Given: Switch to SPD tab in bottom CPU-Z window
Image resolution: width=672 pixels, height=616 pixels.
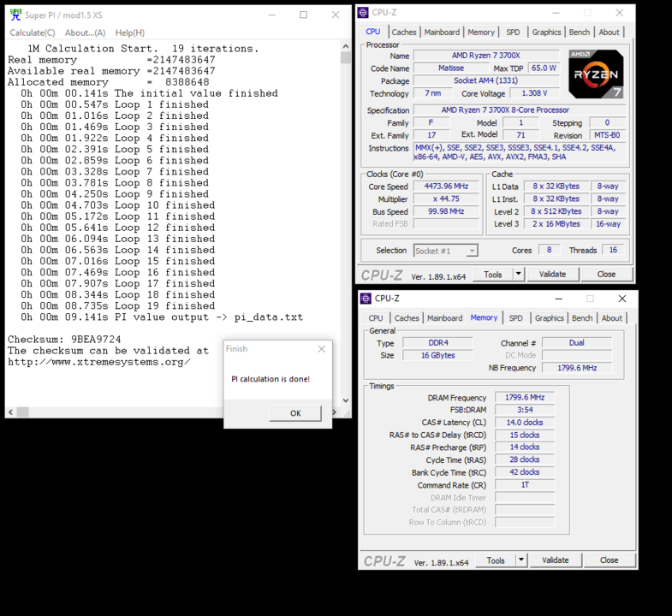Looking at the screenshot, I should pos(515,318).
